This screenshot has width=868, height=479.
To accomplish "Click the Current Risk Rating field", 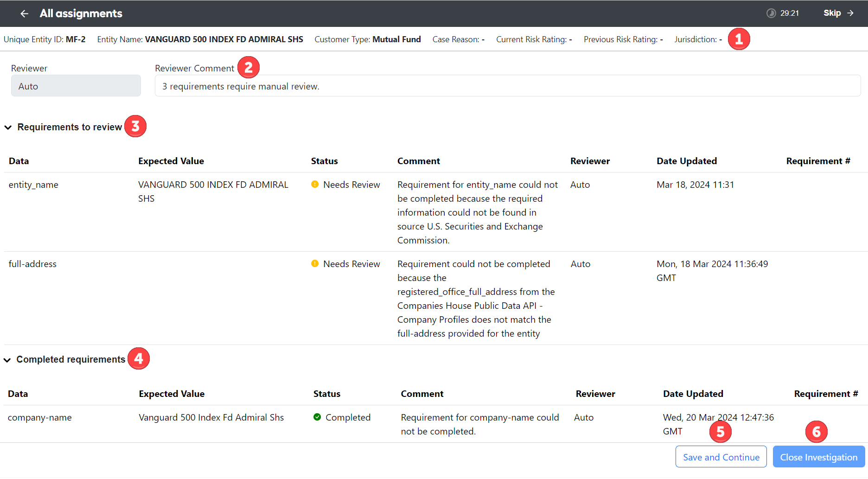I will [x=534, y=39].
